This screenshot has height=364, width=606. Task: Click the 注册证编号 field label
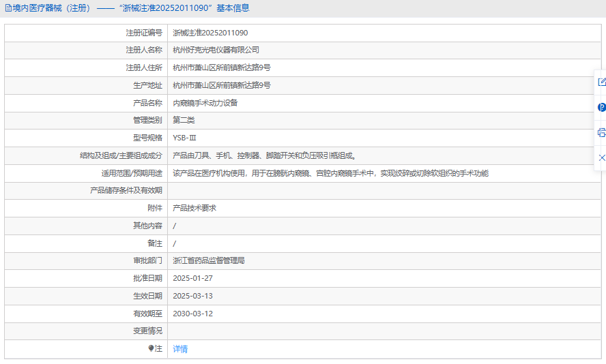coord(144,33)
